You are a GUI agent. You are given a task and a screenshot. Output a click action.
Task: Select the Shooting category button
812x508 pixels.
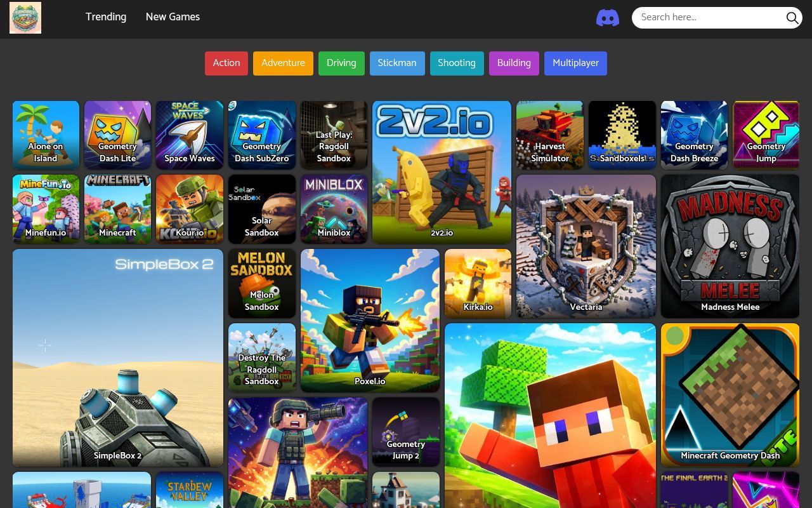click(x=457, y=63)
